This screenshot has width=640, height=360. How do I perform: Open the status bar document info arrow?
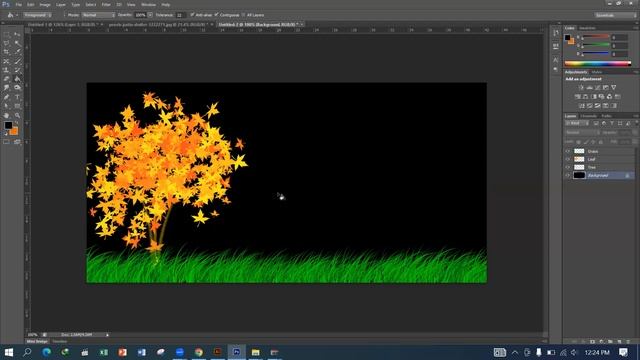[107, 335]
